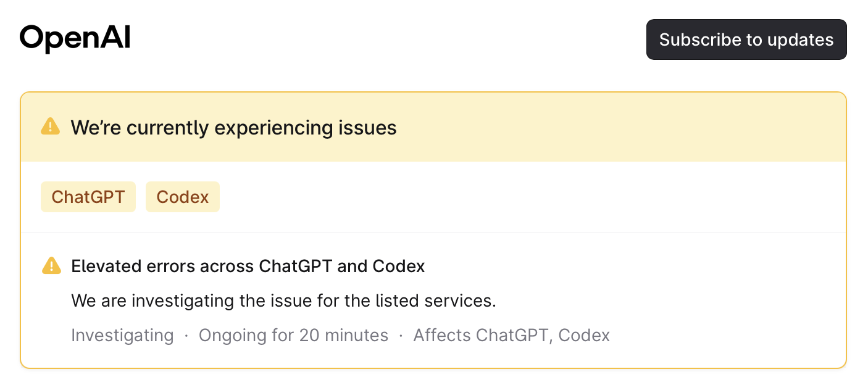Screen dimensions: 868x385
Task: Click the warning triangle in the yellow banner
Action: (50, 127)
